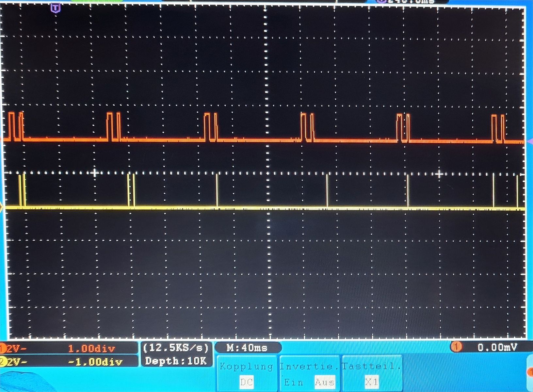Click the yellow channel 2 badge
The height and width of the screenshot is (392, 533).
coord(3,362)
